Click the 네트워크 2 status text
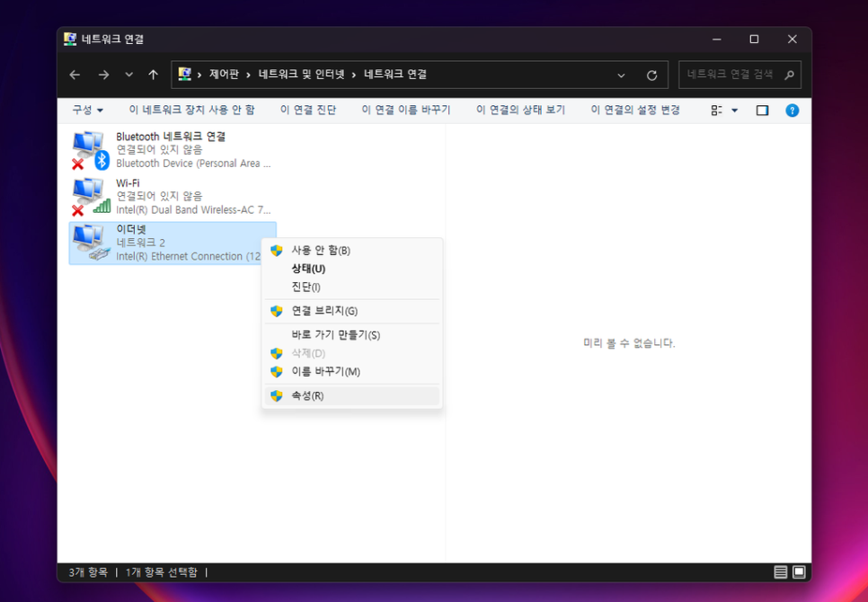This screenshot has width=868, height=602. tap(140, 243)
